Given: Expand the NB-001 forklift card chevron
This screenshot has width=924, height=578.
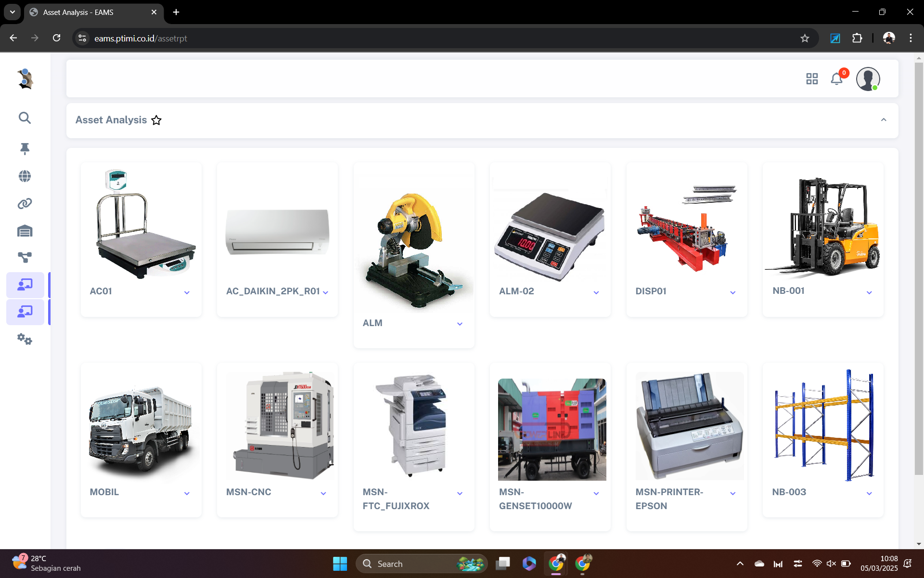Looking at the screenshot, I should coord(869,292).
